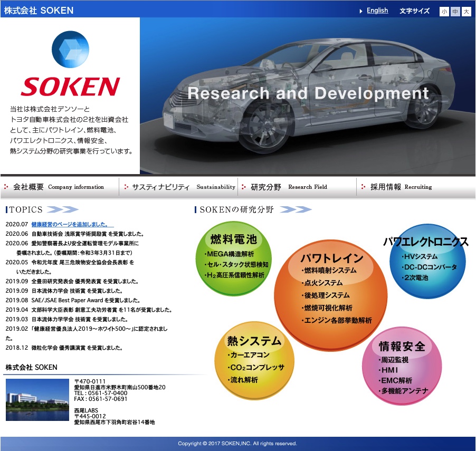476x451 pixels.
Task: Click the 2019.03 日本流体力学学会 技術賞 topic
Action: [x=67, y=319]
